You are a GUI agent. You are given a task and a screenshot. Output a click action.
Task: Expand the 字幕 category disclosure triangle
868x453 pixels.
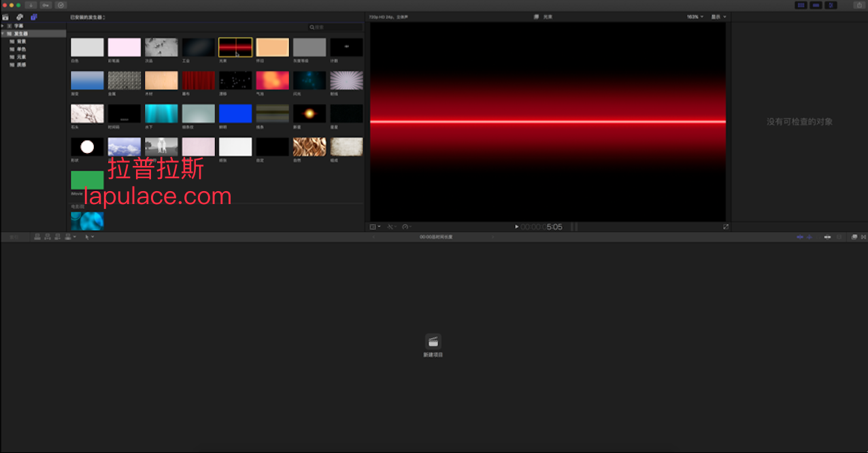[x=3, y=26]
